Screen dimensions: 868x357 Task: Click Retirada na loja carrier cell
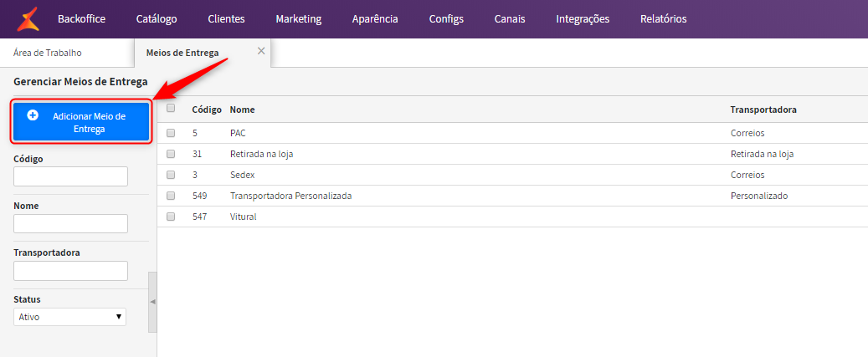763,154
